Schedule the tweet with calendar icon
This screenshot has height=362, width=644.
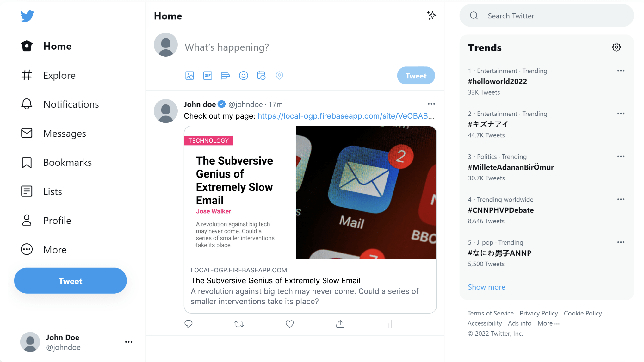(x=261, y=76)
